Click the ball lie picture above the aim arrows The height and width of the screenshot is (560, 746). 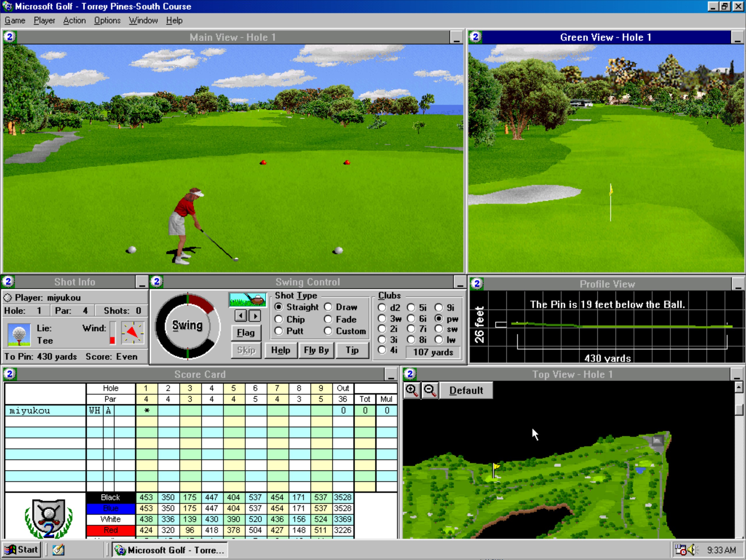coord(248,299)
